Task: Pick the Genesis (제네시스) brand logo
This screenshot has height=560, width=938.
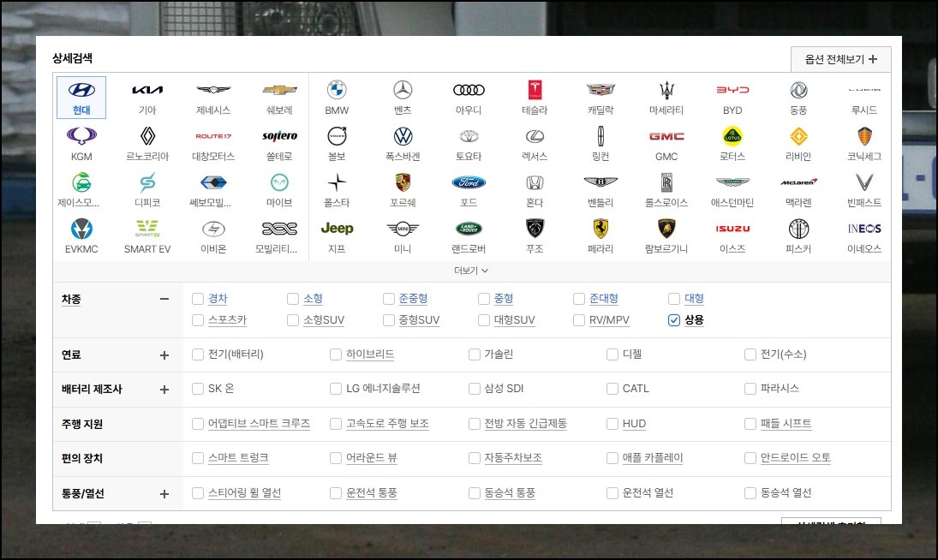Action: [x=213, y=90]
